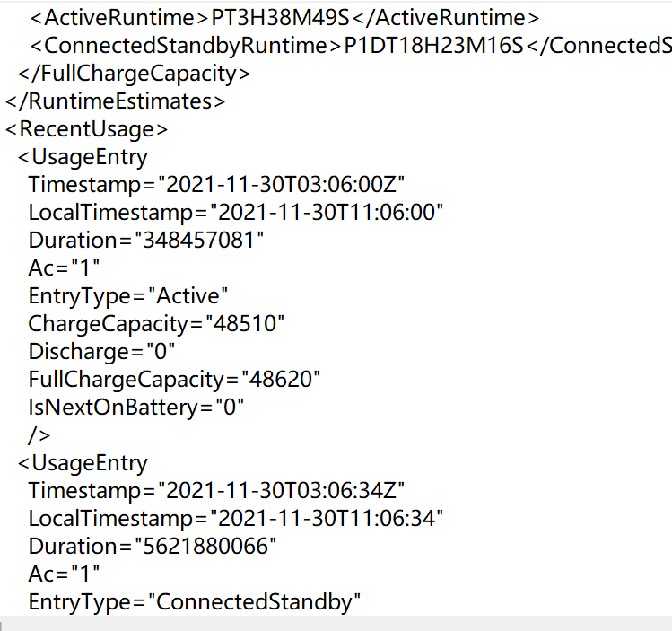Viewport: 672px width, 631px height.
Task: Click the FullChargeCapacity 48620 attribute
Action: (175, 379)
